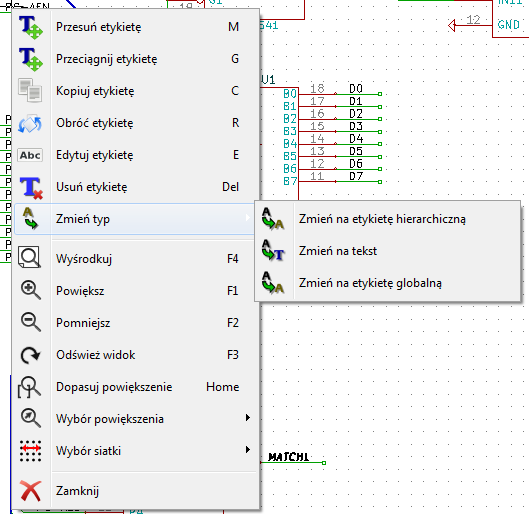Click the D0 net label

(x=356, y=89)
